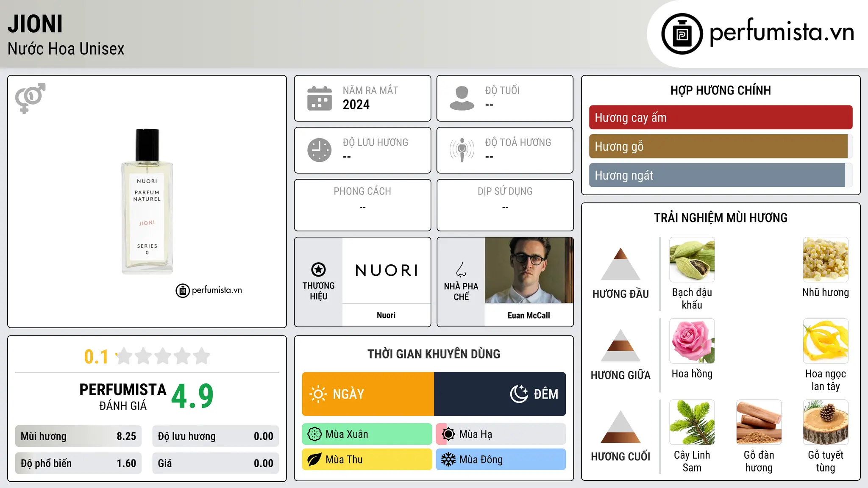868x488 pixels.
Task: Click the Perfumista 4.9 rating score
Action: tap(192, 396)
